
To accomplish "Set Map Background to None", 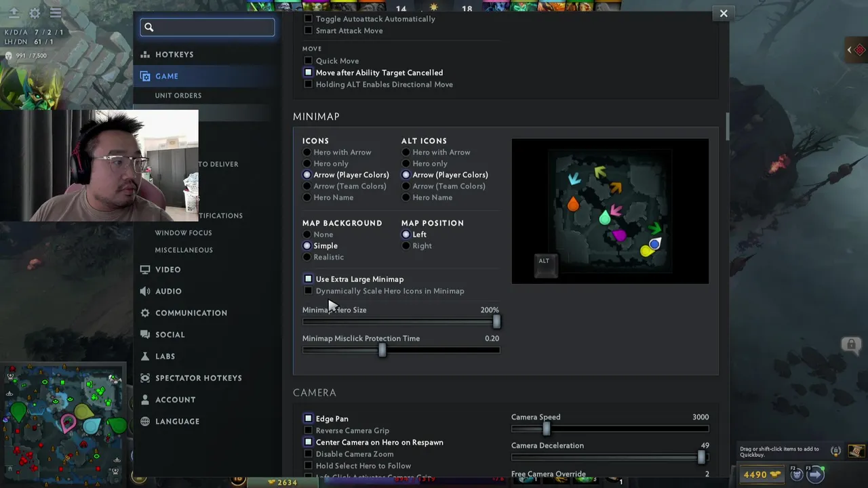I will click(307, 234).
